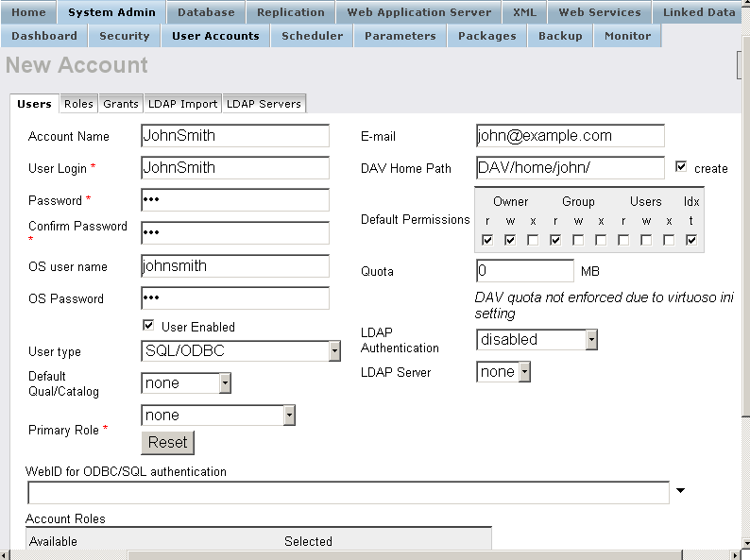Focus the OS user name field
750x560 pixels.
[235, 266]
